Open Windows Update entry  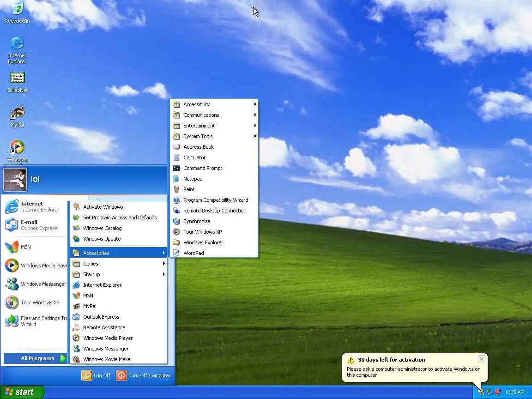tap(118, 239)
